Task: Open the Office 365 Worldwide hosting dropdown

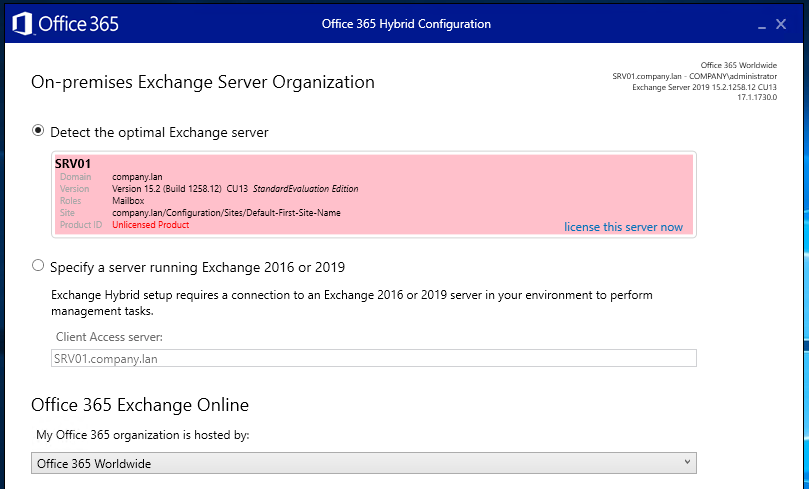Action: [364, 463]
